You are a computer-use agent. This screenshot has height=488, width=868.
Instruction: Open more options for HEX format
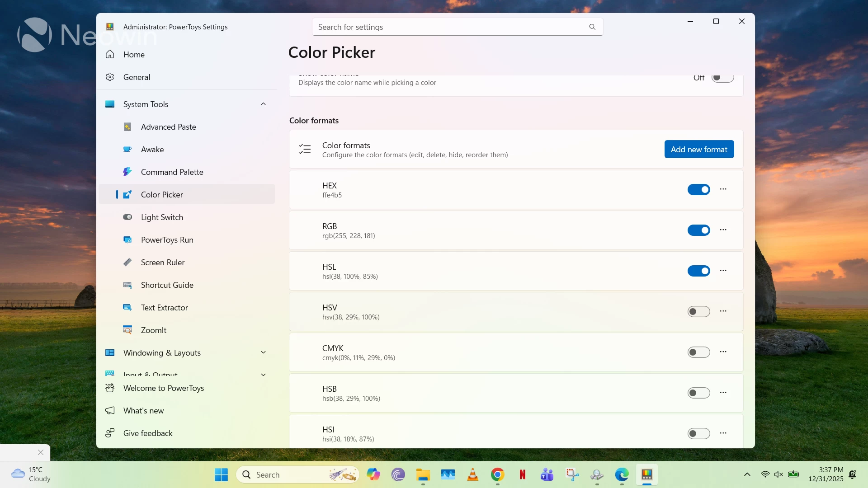point(723,189)
